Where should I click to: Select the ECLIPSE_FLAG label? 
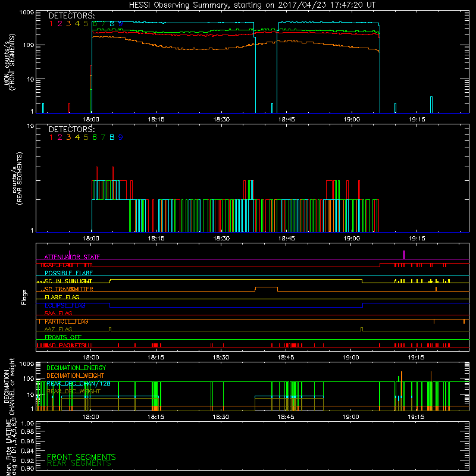tap(65, 305)
